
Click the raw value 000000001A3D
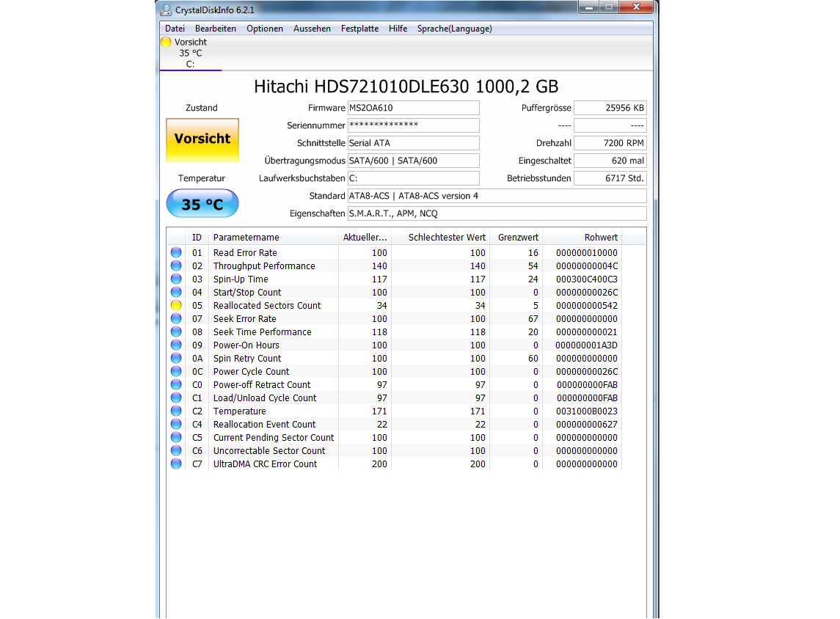point(587,345)
